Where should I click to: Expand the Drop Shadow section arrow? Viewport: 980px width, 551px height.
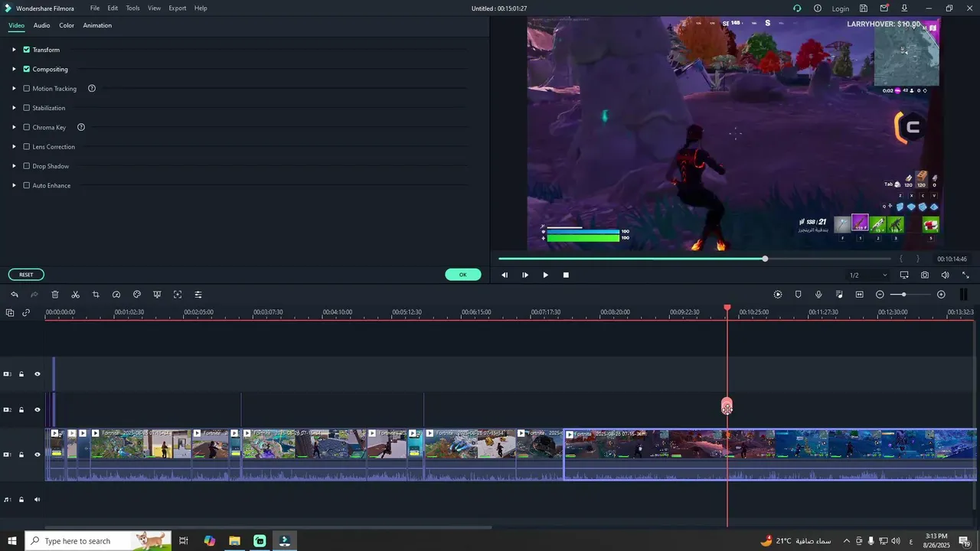14,166
